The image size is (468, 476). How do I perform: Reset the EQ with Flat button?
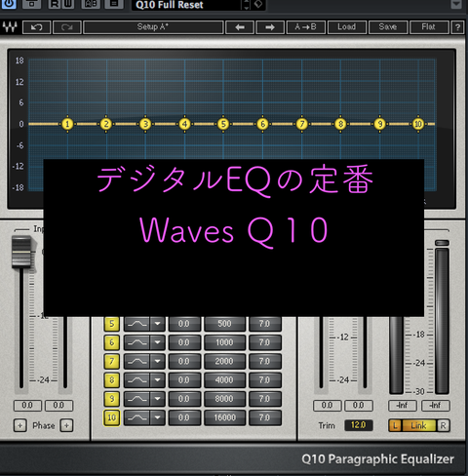coord(429,27)
